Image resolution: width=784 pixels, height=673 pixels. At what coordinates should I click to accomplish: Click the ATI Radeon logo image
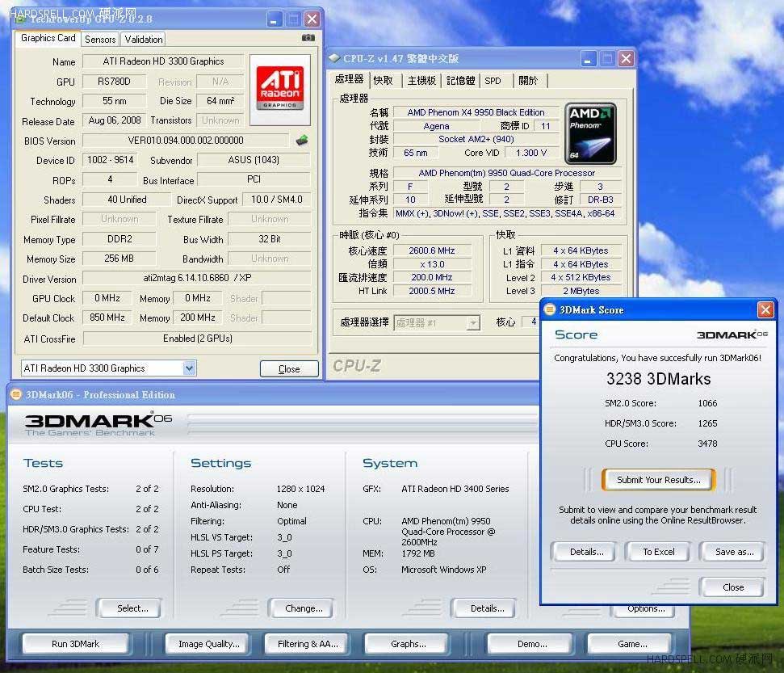click(279, 90)
